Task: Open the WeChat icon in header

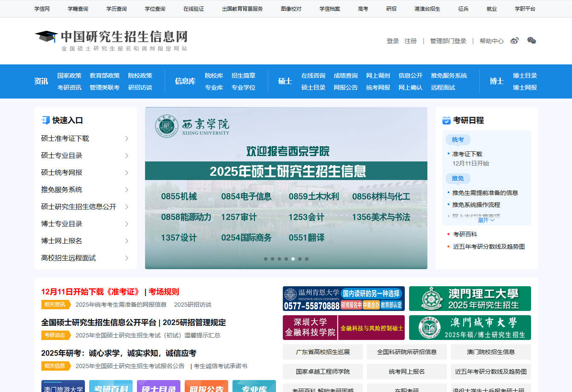Action: (x=531, y=41)
